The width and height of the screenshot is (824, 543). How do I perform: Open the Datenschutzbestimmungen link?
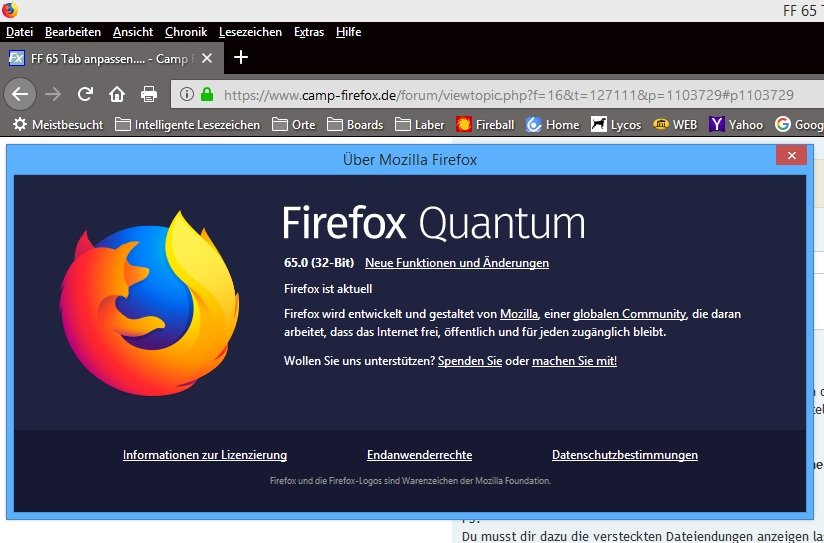[625, 455]
